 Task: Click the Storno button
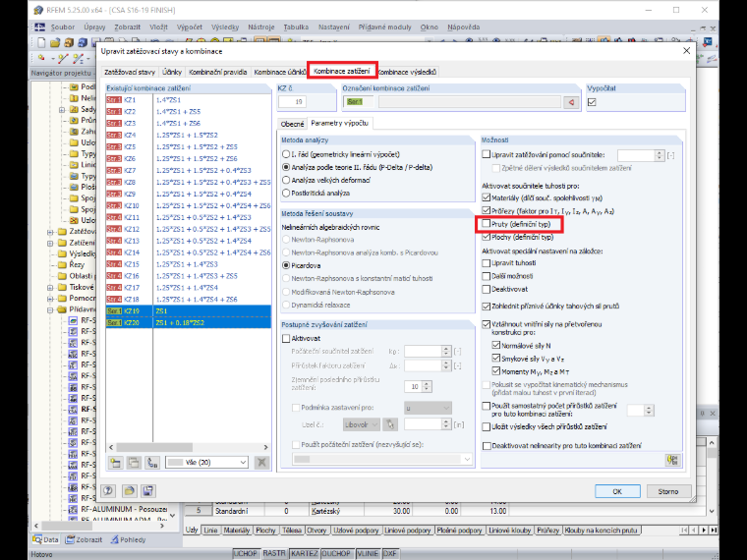coord(668,491)
